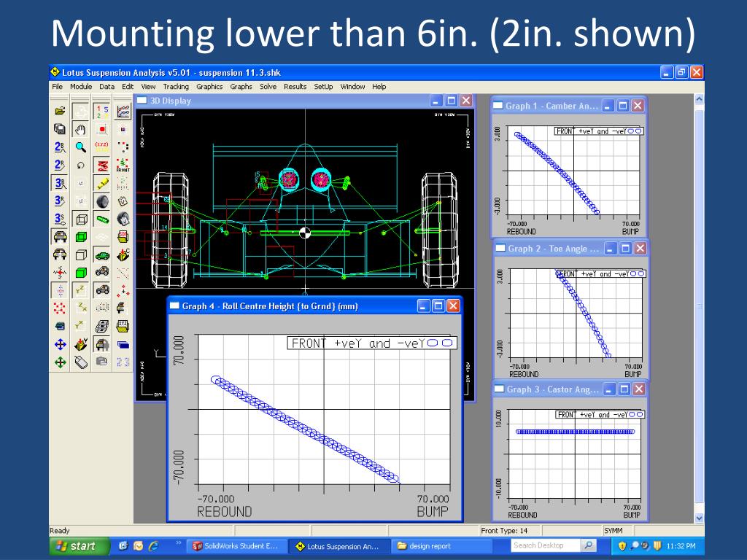Click the upper green solid cube icon
The width and height of the screenshot is (747, 560).
pos(81,237)
